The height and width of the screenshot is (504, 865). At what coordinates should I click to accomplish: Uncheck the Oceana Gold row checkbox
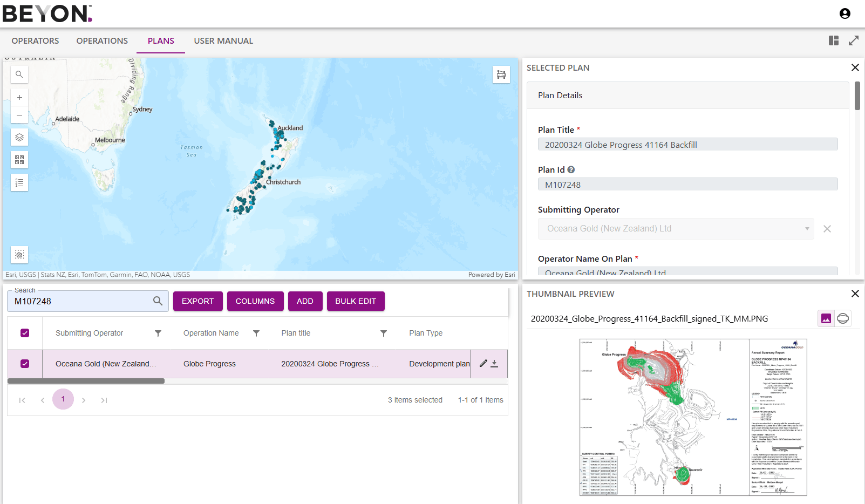(x=24, y=363)
